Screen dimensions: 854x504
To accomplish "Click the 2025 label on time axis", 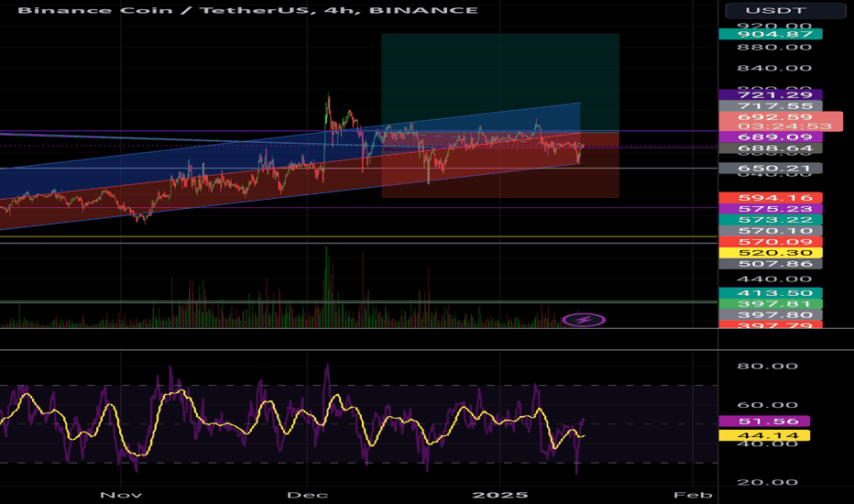I will coord(500,495).
